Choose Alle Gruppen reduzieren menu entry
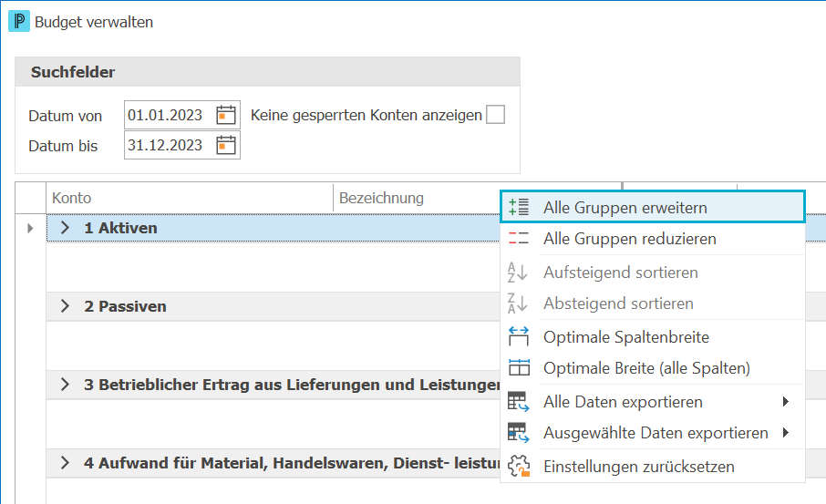The width and height of the screenshot is (826, 504). click(x=653, y=239)
